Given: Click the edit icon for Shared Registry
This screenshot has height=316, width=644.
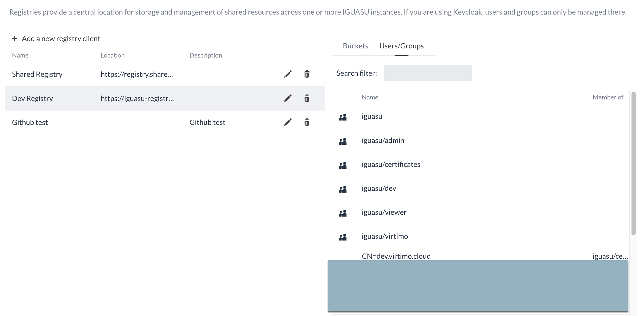Looking at the screenshot, I should point(288,74).
